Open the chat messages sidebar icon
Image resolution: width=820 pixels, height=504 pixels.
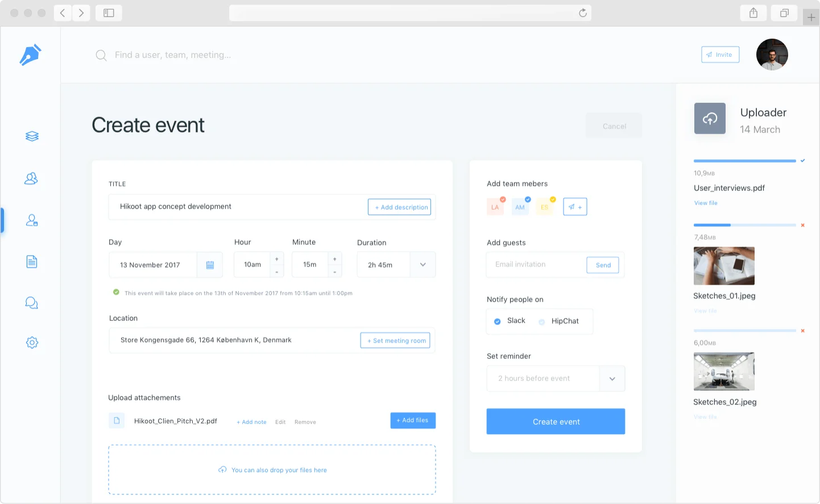31,302
